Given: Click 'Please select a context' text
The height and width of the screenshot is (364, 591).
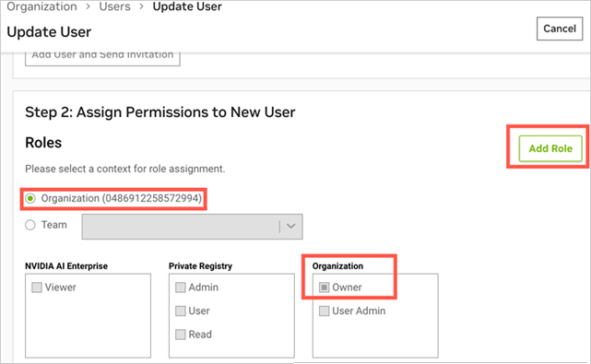Looking at the screenshot, I should point(125,169).
